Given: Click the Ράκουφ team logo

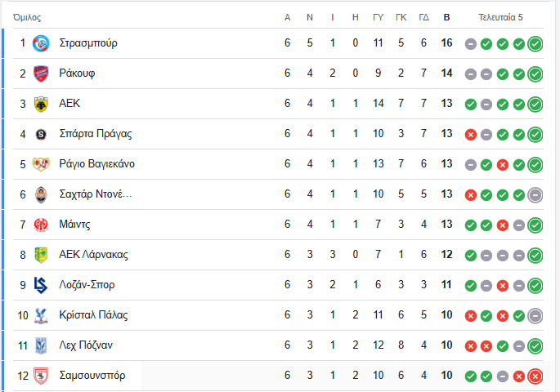Looking at the screenshot, I should (41, 73).
